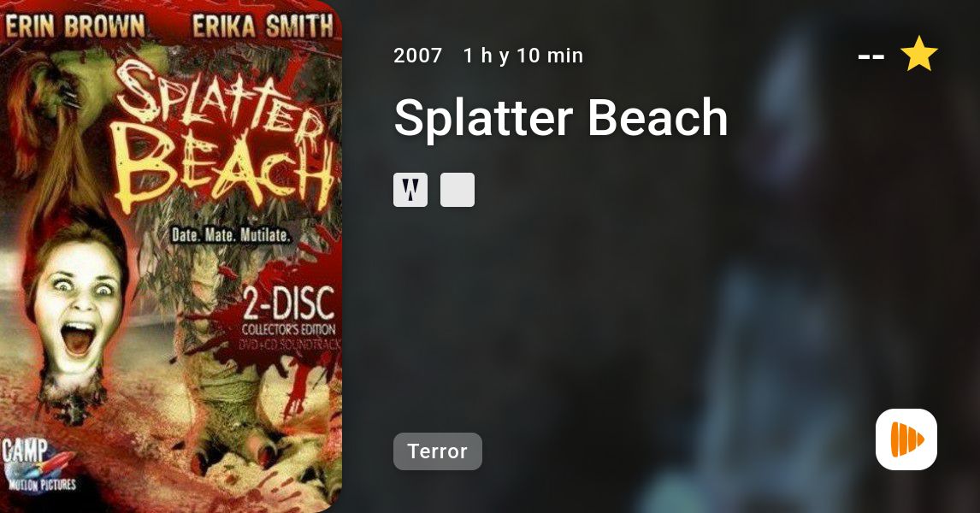Viewport: 980px width, 513px height.
Task: Click the blank square icon beside W
Action: 458,190
